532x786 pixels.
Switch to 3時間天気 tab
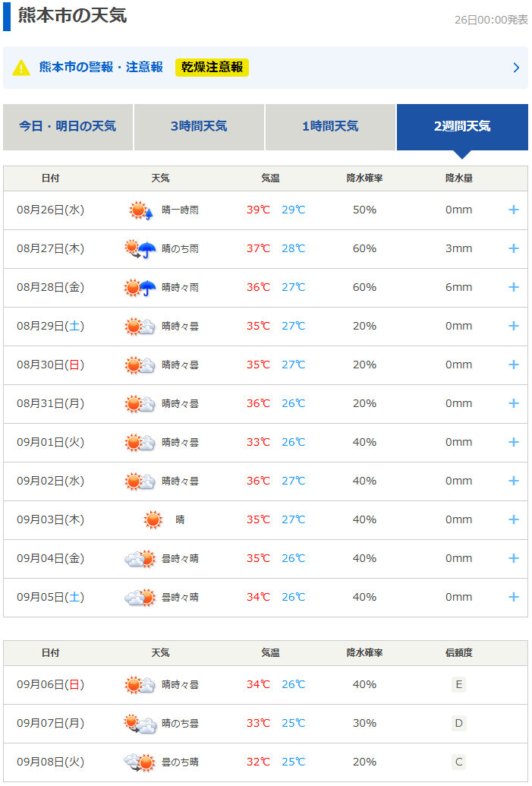coord(199,127)
